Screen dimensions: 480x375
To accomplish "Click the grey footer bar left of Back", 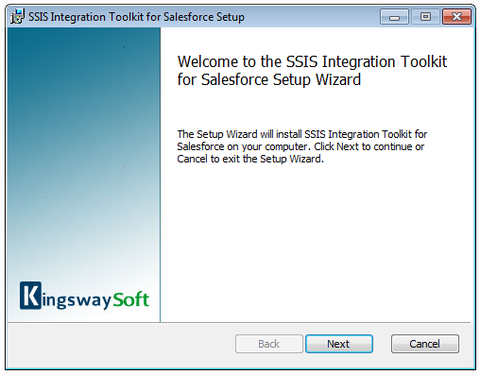I will click(120, 344).
